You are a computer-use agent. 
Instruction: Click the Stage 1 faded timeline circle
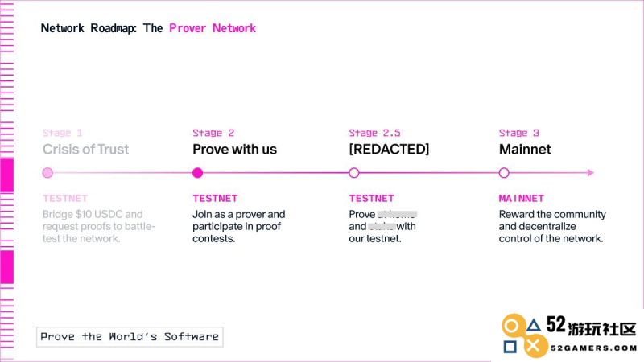coord(47,173)
